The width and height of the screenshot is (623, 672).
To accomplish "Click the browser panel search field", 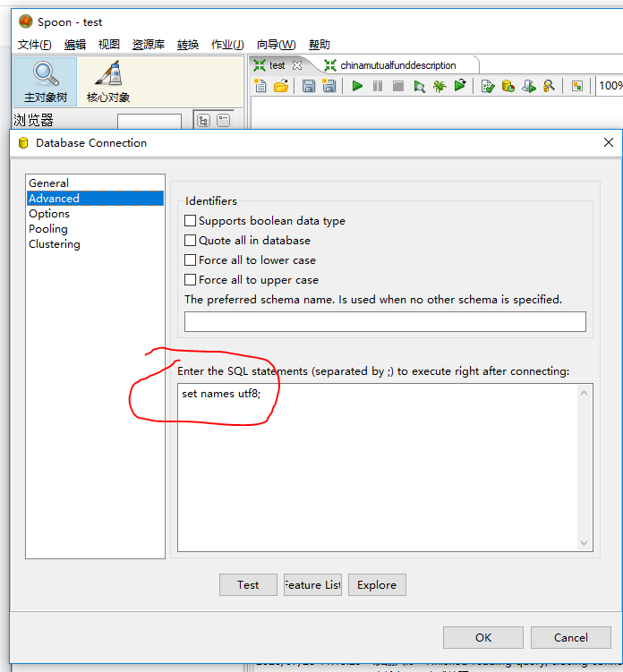I will tap(149, 122).
